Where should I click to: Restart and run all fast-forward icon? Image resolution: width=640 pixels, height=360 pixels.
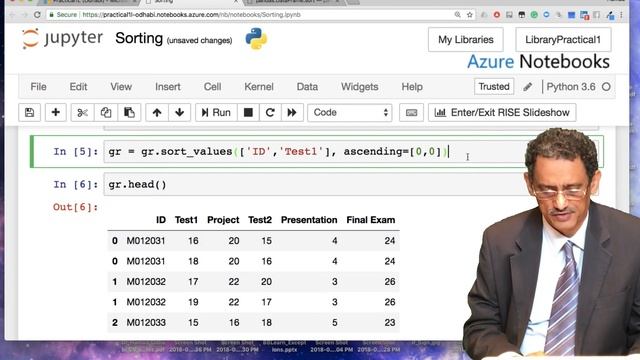point(292,112)
